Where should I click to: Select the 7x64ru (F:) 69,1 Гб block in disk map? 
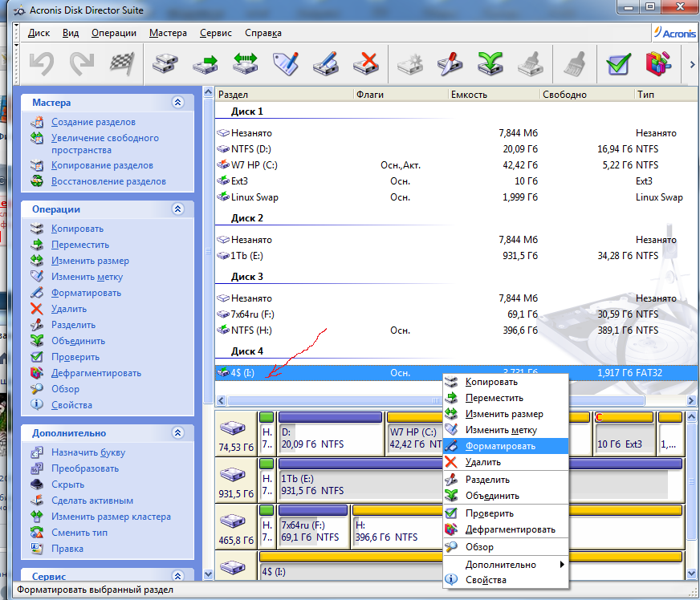coord(313,526)
